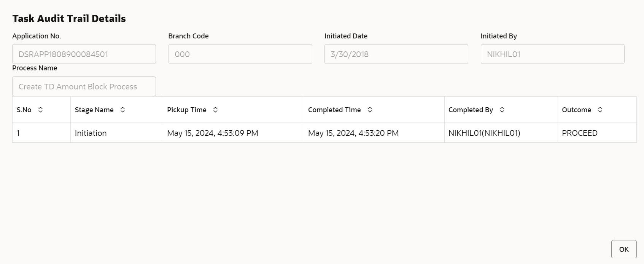
Task: Click the Initiated By field
Action: point(552,54)
